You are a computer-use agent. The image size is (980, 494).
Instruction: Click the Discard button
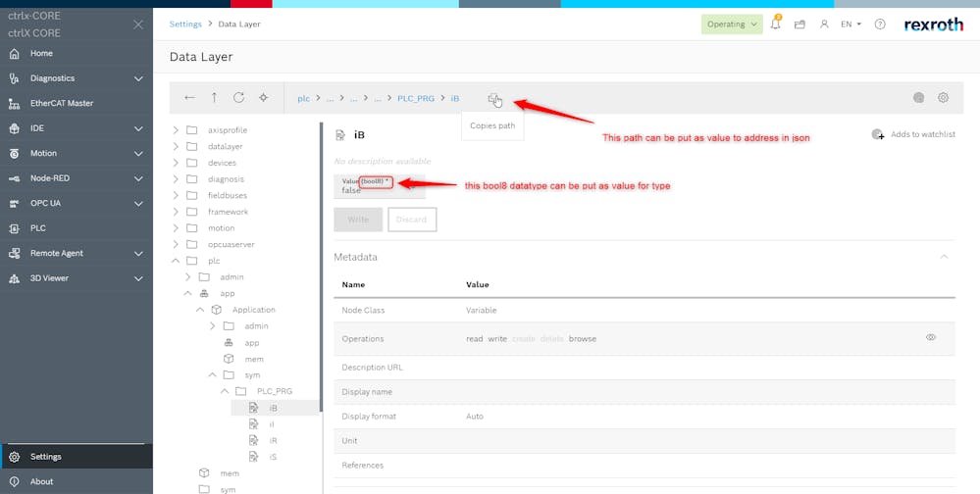point(412,220)
